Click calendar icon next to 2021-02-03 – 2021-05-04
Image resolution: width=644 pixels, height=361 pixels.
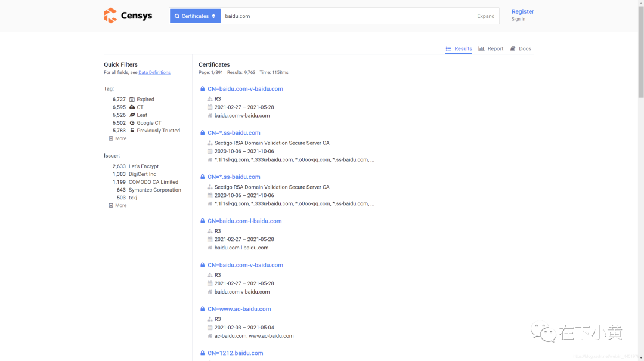coord(210,327)
